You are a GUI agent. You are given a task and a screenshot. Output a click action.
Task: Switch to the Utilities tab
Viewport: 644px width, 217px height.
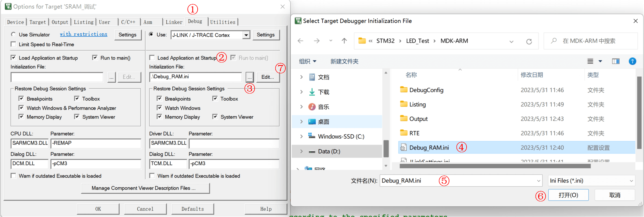tap(223, 22)
